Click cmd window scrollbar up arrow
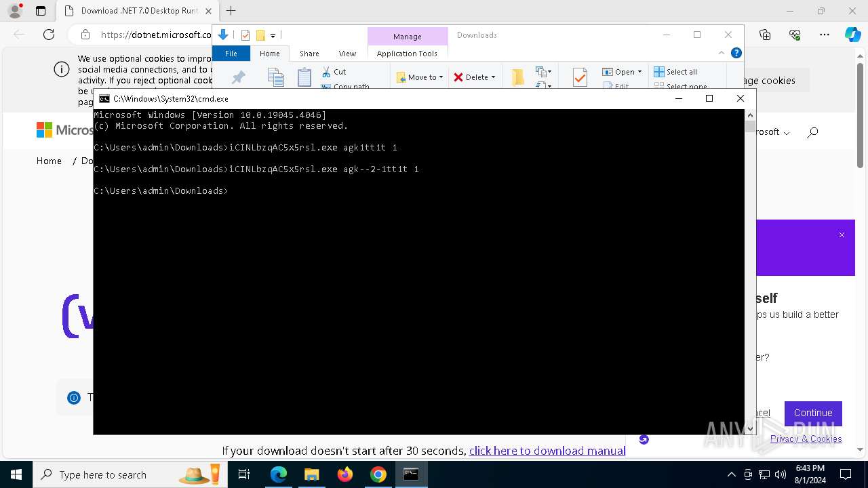The width and height of the screenshot is (868, 488). pos(750,115)
